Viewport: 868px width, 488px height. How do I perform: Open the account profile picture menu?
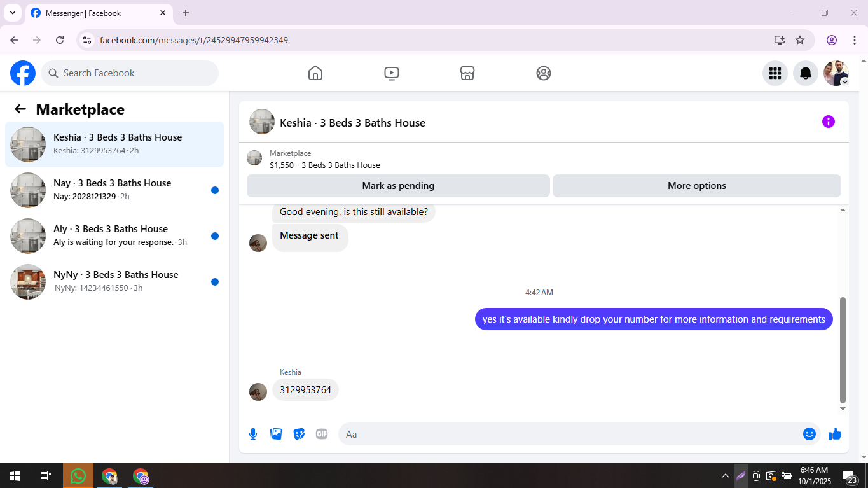coord(836,73)
